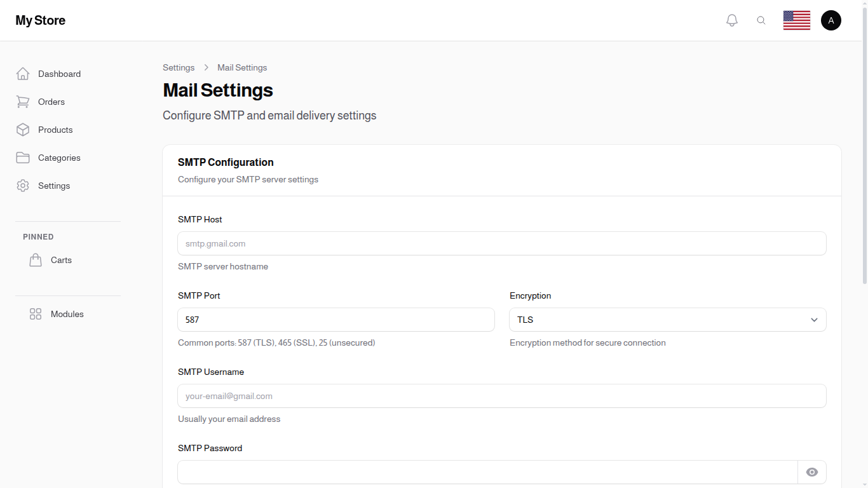Focus the SMTP Host input field
The height and width of the screenshot is (488, 868).
point(501,243)
